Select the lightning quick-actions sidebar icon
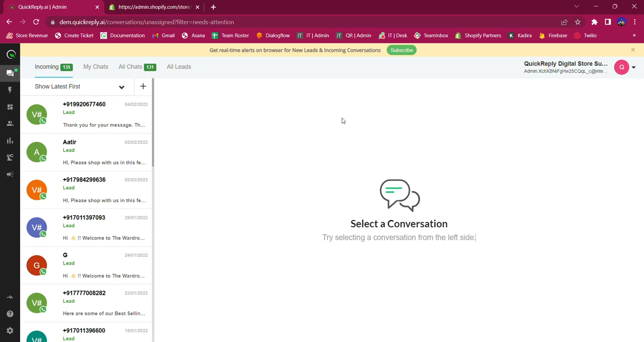Image resolution: width=644 pixels, height=342 pixels. pyautogui.click(x=10, y=90)
